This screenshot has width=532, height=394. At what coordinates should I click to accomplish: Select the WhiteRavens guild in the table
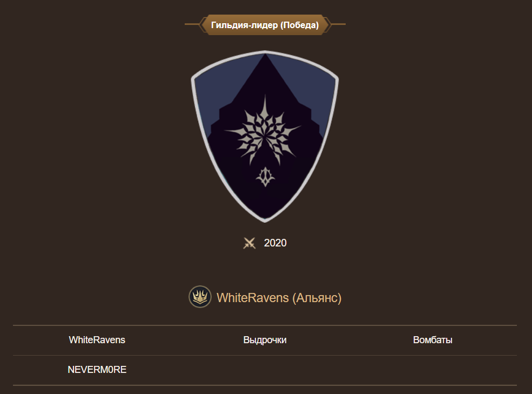97,340
